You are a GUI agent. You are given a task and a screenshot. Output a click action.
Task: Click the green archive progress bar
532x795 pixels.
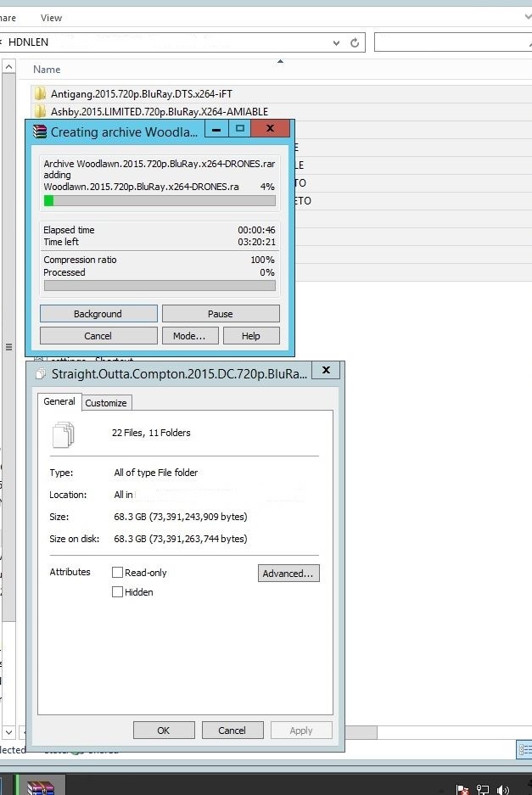[x=160, y=201]
